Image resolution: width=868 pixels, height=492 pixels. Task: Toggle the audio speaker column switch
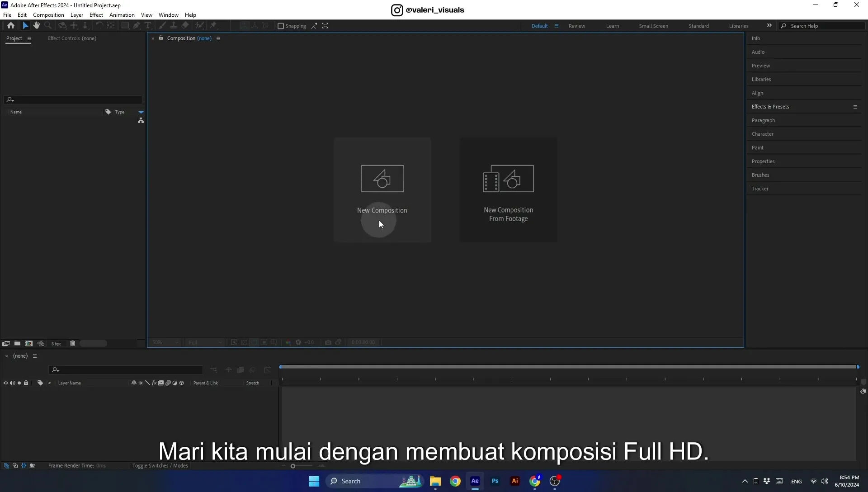[x=12, y=383]
